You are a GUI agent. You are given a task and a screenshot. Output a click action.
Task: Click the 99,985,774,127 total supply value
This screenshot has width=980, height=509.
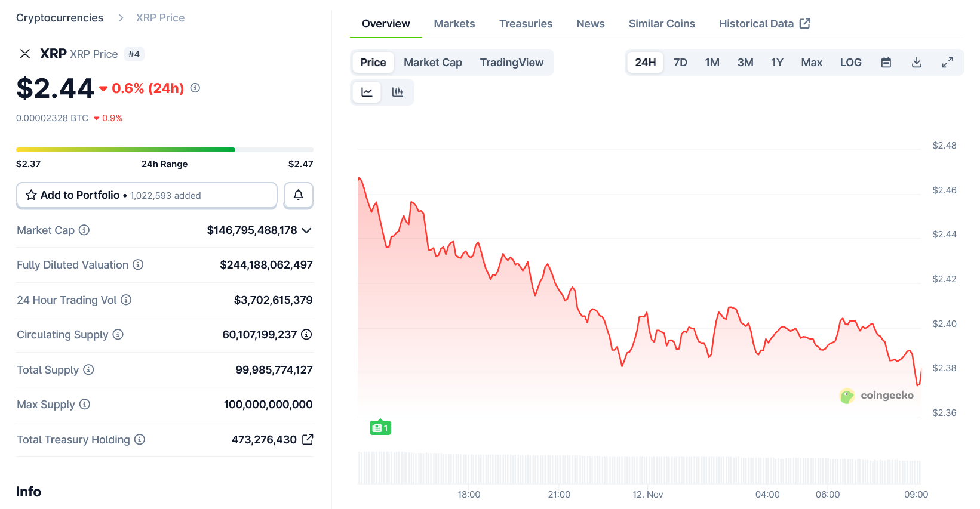click(274, 370)
